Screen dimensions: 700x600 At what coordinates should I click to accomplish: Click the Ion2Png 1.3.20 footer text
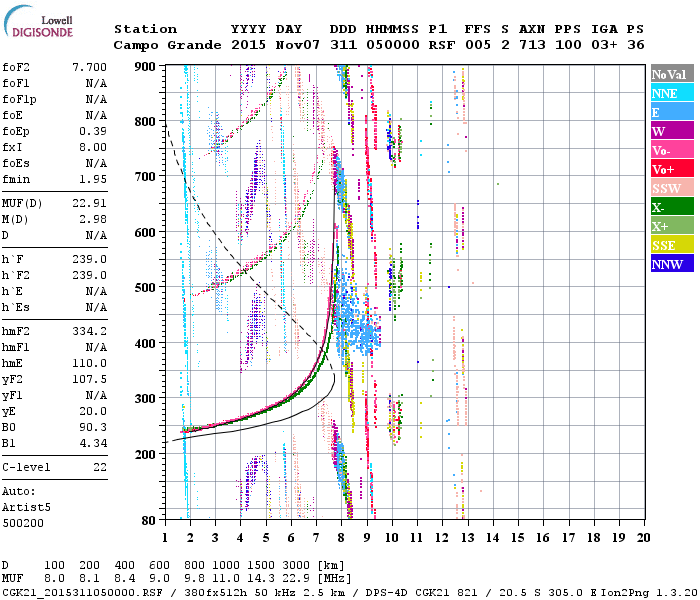(649, 592)
